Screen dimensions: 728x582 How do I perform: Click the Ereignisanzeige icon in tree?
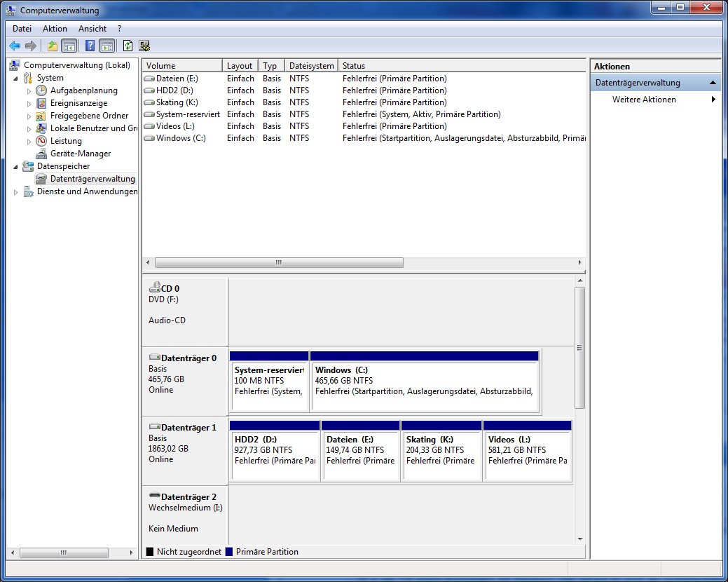click(x=41, y=103)
